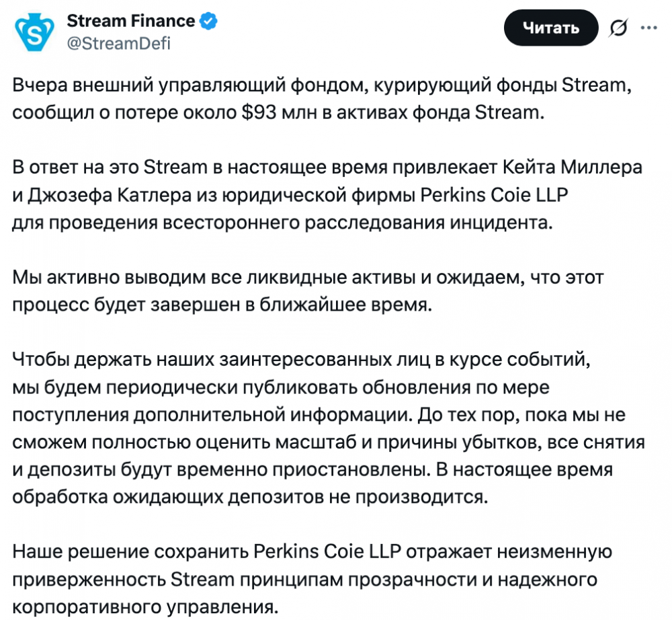The height and width of the screenshot is (620, 672).
Task: Open the Grok slashed-circle icon
Action: [618, 28]
